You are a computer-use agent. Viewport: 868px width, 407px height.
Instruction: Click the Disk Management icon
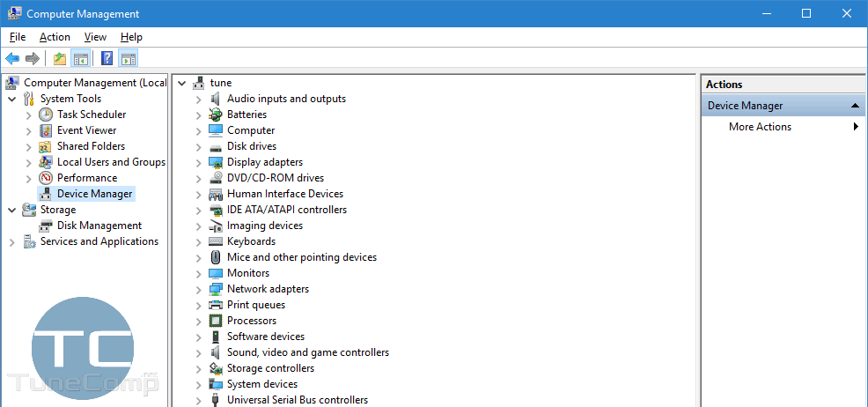(x=46, y=226)
